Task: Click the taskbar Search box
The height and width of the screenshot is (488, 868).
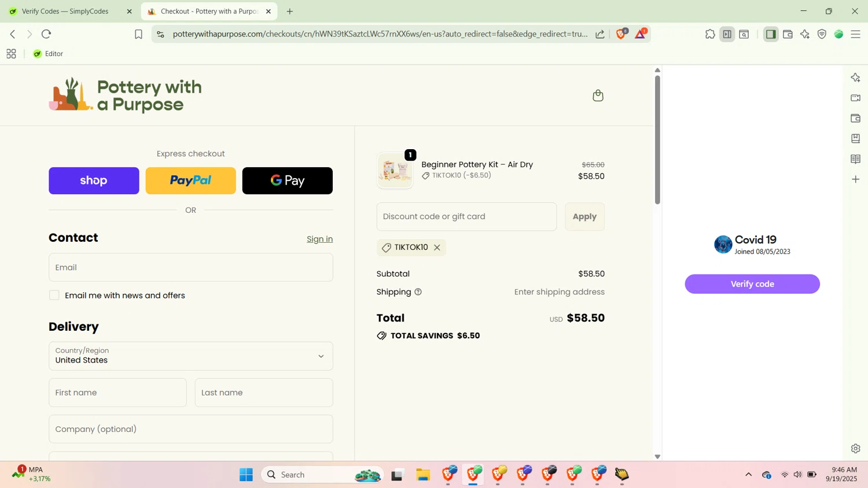Action: pyautogui.click(x=322, y=475)
